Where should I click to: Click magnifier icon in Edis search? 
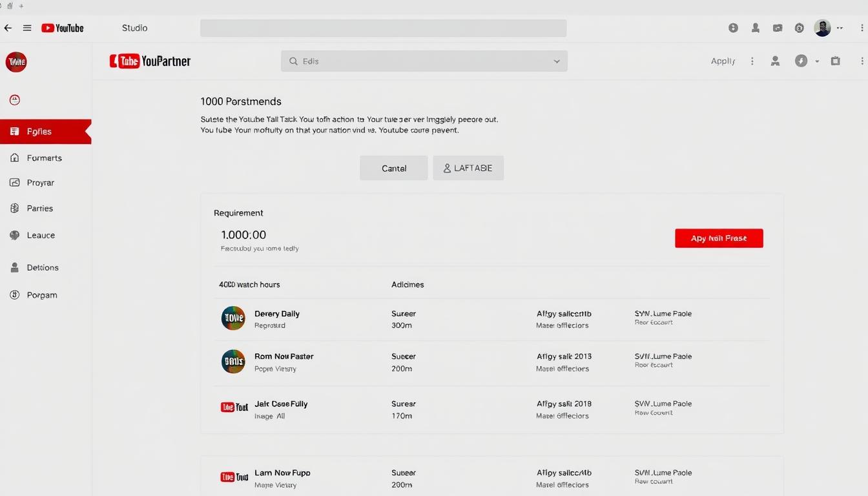pyautogui.click(x=293, y=61)
